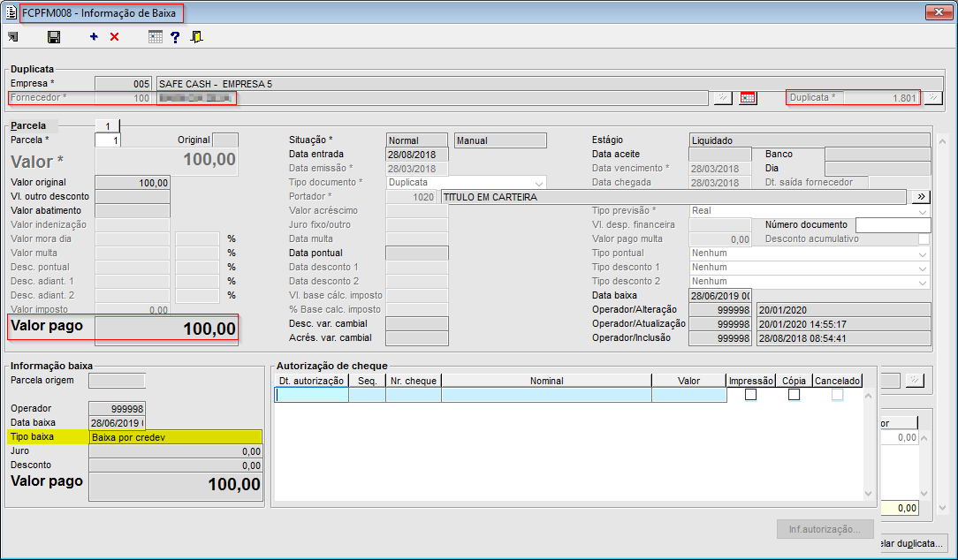Viewport: 958px width, 560px height.
Task: Exit the screen via yellow door icon
Action: point(196,37)
